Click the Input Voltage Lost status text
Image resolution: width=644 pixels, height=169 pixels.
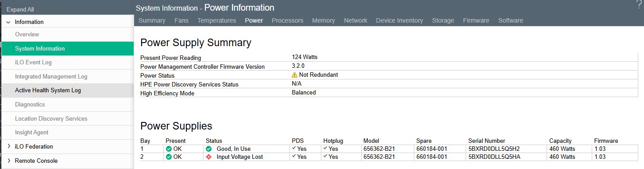click(x=239, y=157)
